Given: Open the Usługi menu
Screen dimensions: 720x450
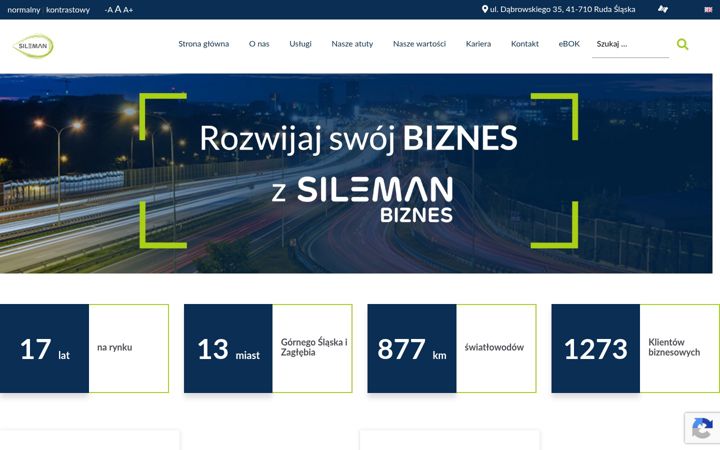Looking at the screenshot, I should coord(300,44).
